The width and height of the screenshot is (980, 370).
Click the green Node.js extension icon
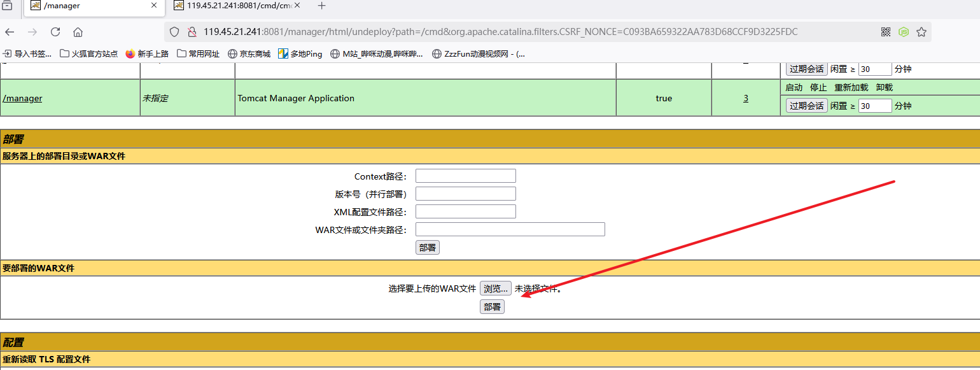point(903,32)
